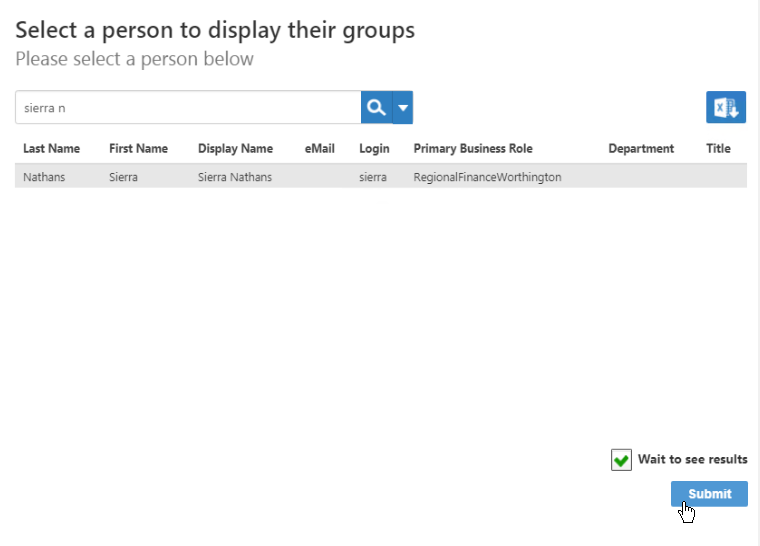This screenshot has height=546, width=760.
Task: Export results with the Excel icon
Action: pos(725,108)
